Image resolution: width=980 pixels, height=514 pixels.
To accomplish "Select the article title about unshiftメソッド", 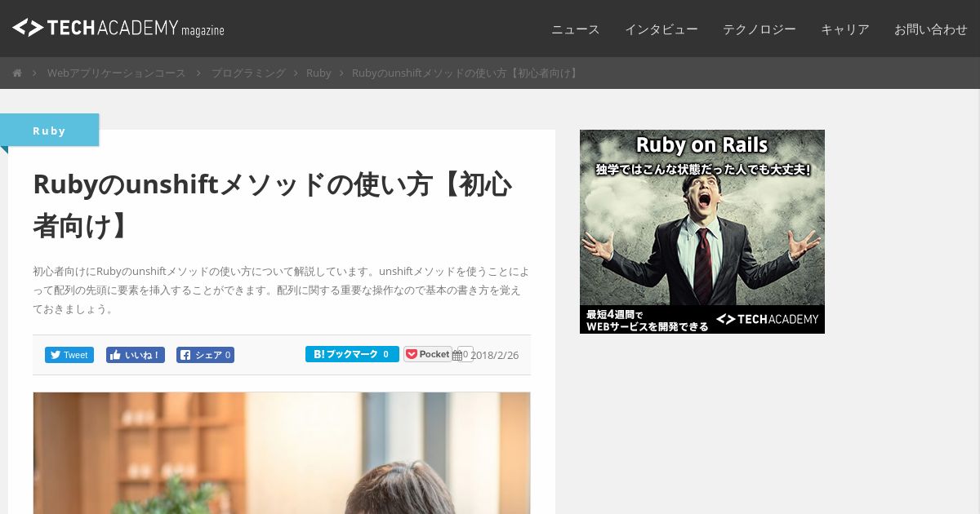I will 273,205.
